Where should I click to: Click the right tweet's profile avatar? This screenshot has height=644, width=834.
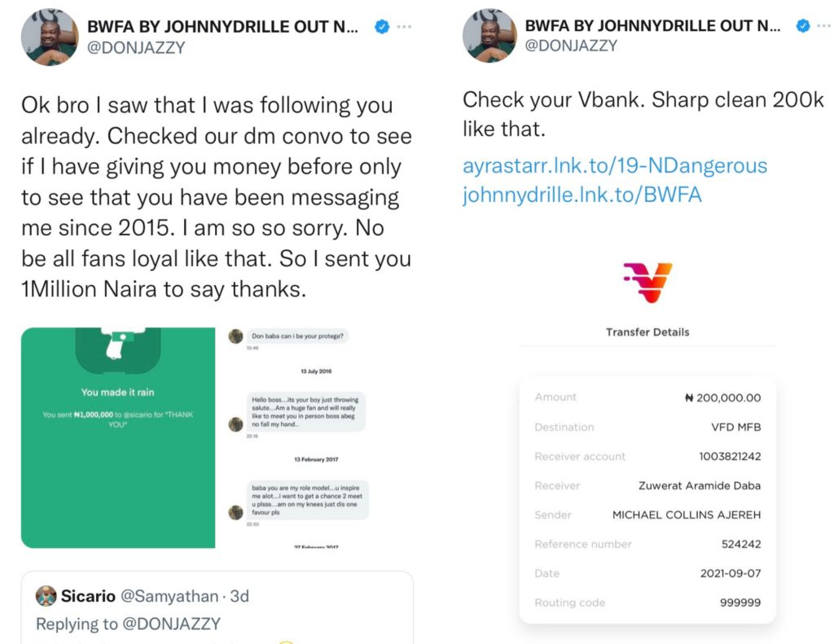pyautogui.click(x=489, y=37)
